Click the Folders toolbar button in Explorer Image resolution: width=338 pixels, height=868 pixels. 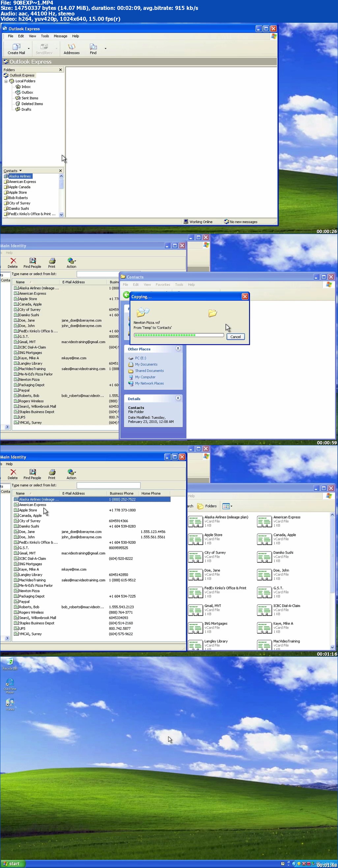point(207,506)
